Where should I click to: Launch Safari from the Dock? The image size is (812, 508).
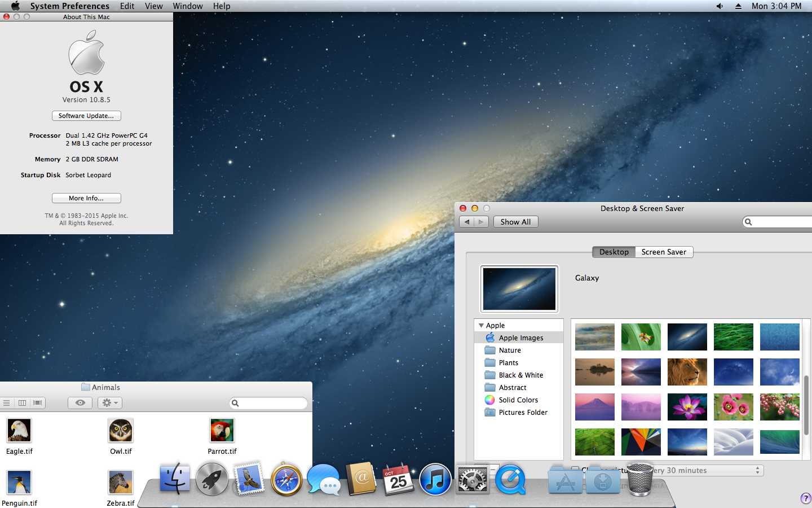286,480
